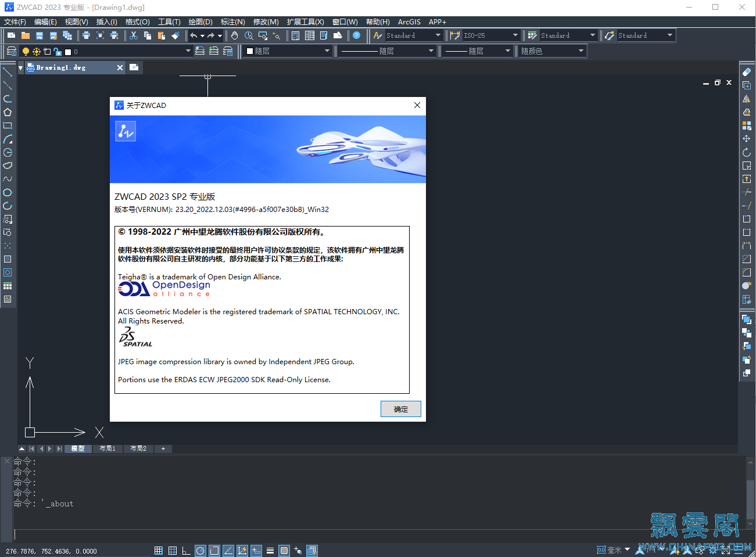The height and width of the screenshot is (557, 756).
Task: Open the 绘图(D) menu
Action: (x=200, y=21)
